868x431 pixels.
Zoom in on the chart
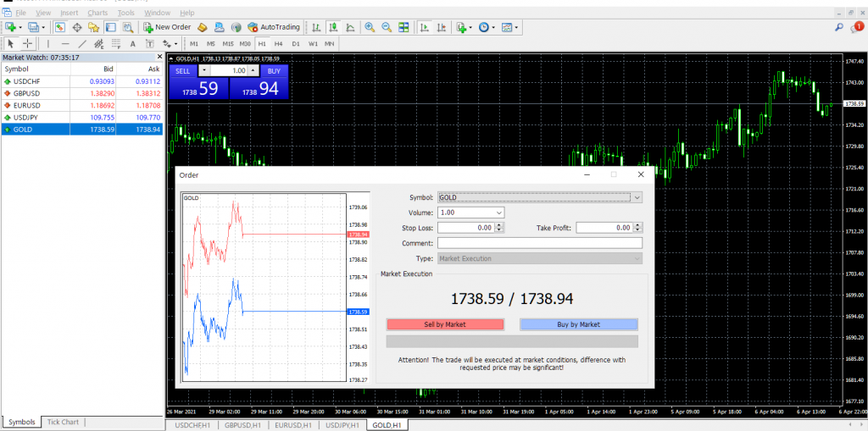(x=370, y=26)
